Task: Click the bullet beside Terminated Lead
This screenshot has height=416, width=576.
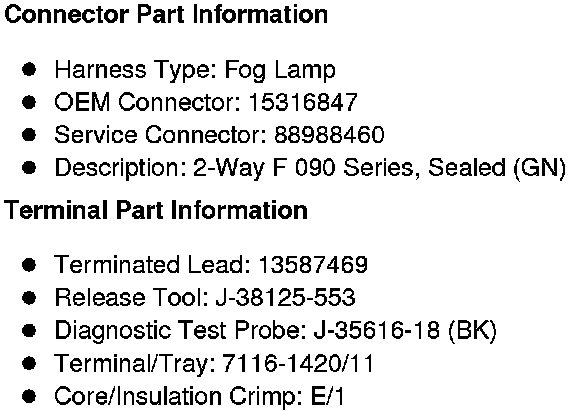Action: point(29,265)
